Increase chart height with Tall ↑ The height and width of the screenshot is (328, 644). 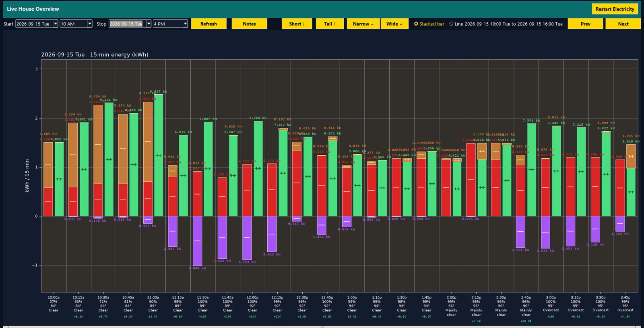pyautogui.click(x=330, y=24)
